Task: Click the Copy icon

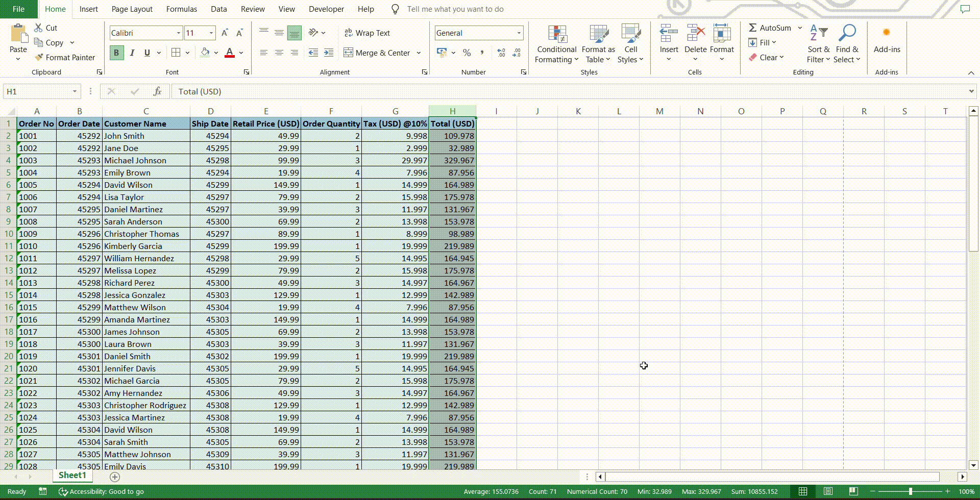Action: click(x=39, y=42)
